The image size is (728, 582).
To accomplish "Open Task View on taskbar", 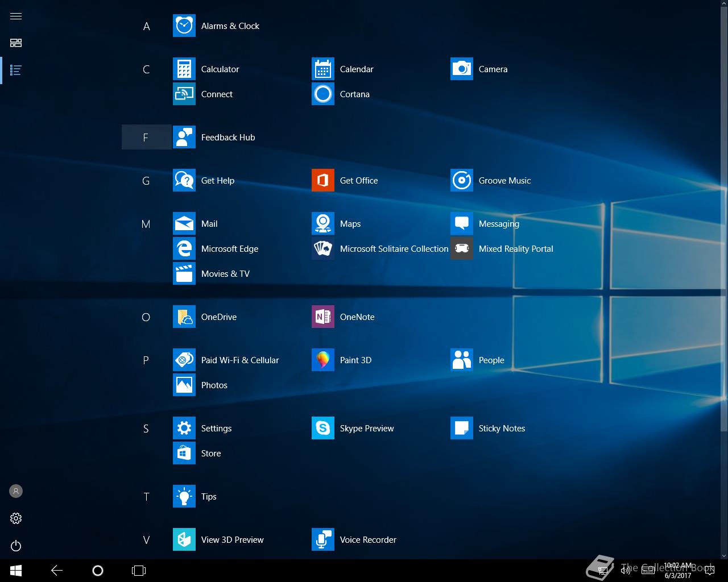I will tap(139, 571).
